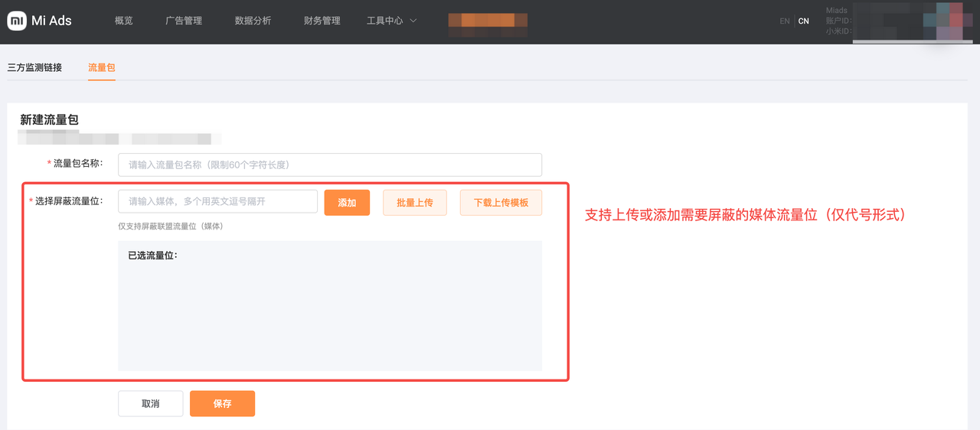Click the 批量上传 button
The width and height of the screenshot is (980, 430).
click(x=414, y=203)
